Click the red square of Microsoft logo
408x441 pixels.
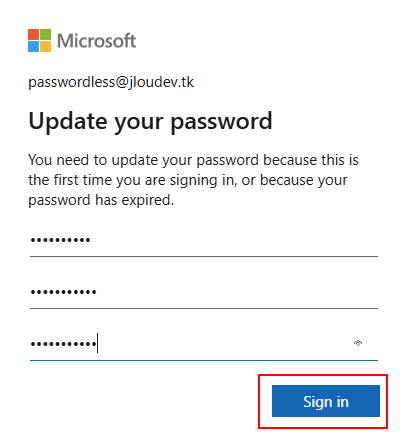(x=33, y=34)
